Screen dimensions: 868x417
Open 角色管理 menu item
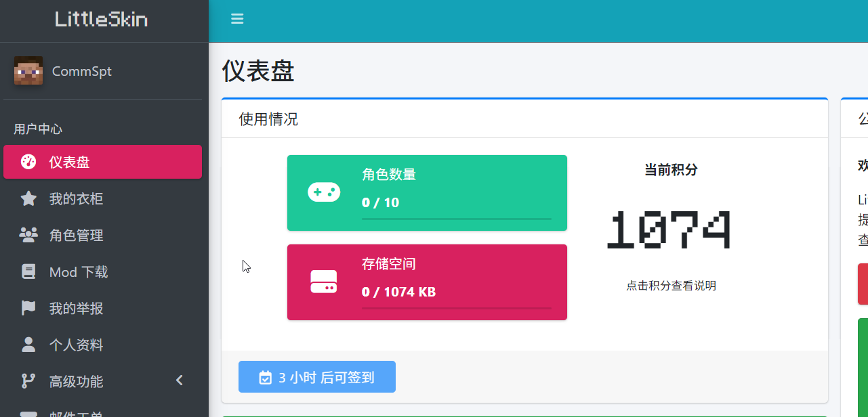(x=76, y=235)
